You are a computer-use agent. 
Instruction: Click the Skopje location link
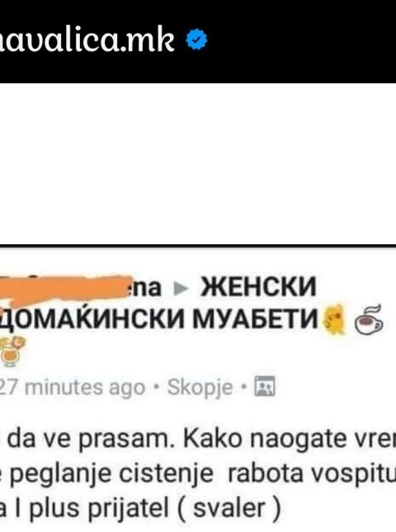pyautogui.click(x=200, y=387)
